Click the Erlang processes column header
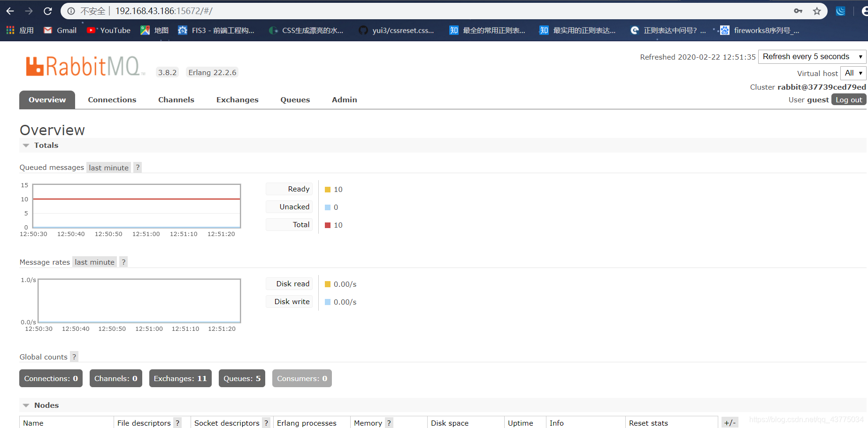The height and width of the screenshot is (428, 868). click(307, 423)
